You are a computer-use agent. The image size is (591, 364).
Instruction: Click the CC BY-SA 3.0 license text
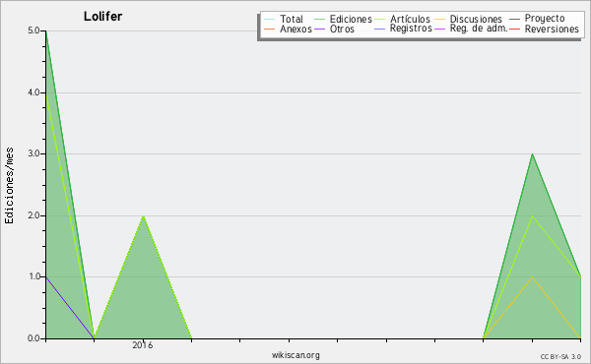pyautogui.click(x=560, y=356)
